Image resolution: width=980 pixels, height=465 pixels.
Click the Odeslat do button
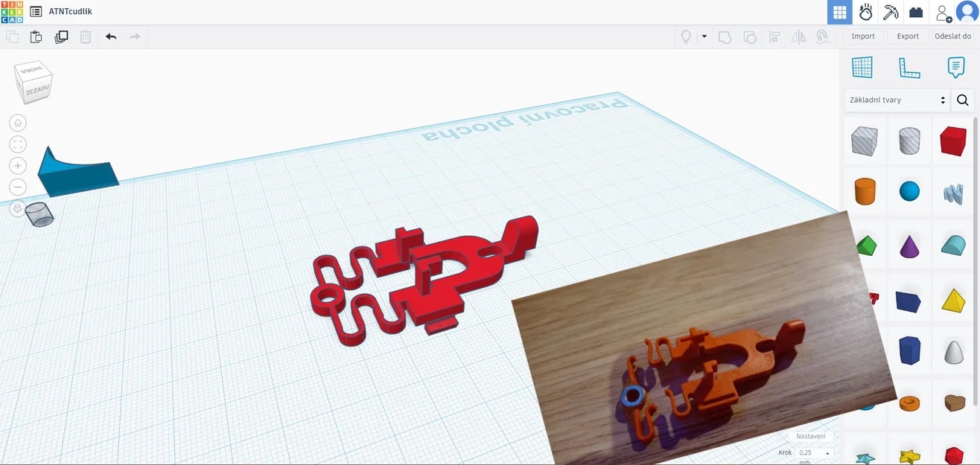953,36
